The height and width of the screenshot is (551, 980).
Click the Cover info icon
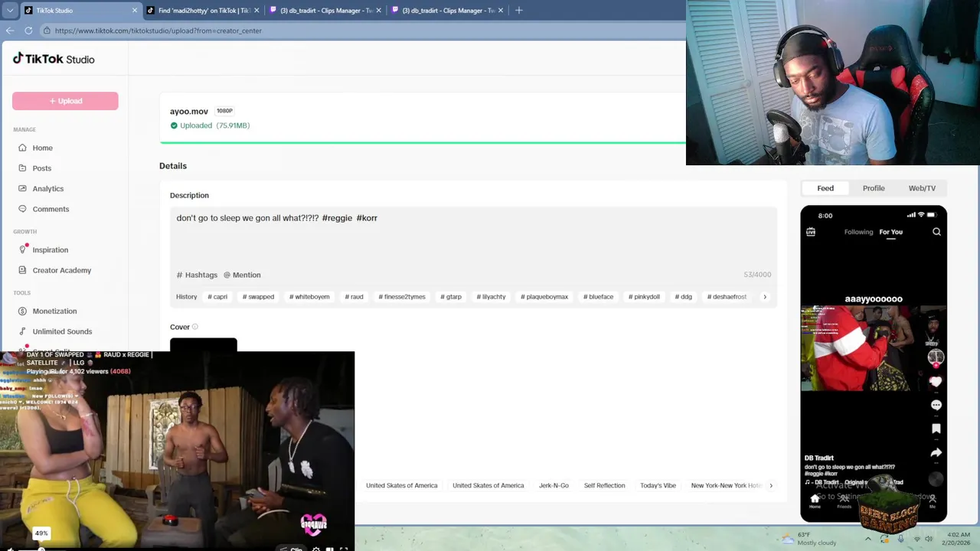195,327
